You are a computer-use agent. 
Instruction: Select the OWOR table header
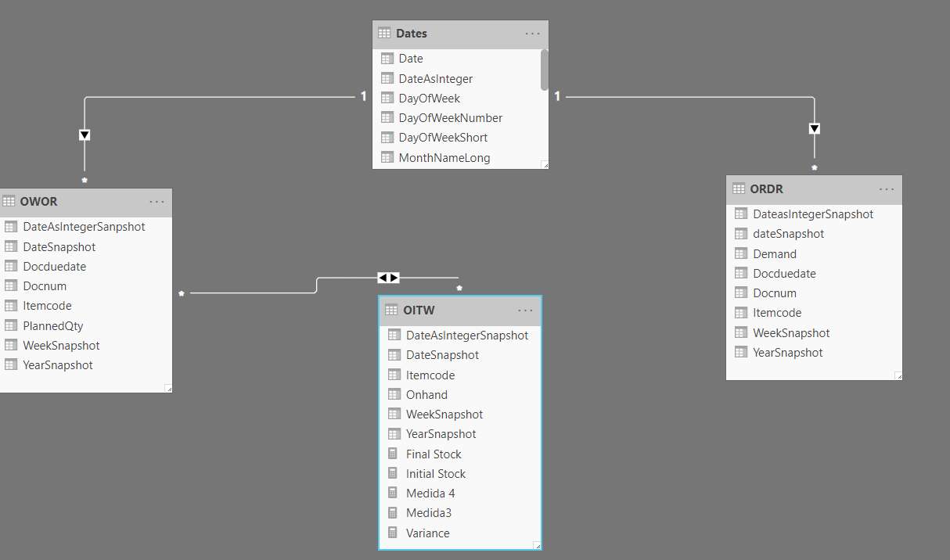85,202
